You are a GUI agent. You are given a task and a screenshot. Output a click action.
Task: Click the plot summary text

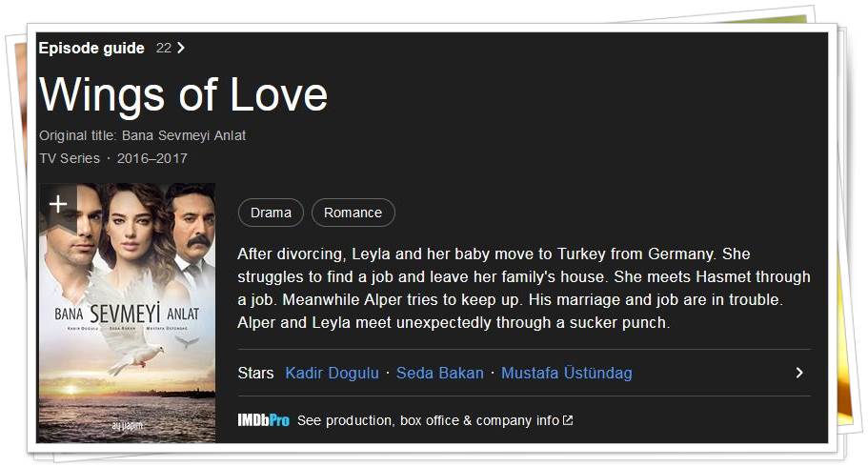(x=524, y=288)
